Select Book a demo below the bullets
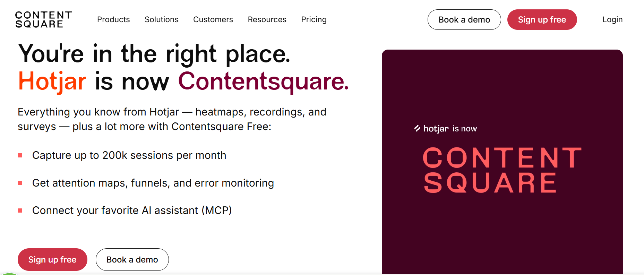Image resolution: width=644 pixels, height=275 pixels. 132,259
